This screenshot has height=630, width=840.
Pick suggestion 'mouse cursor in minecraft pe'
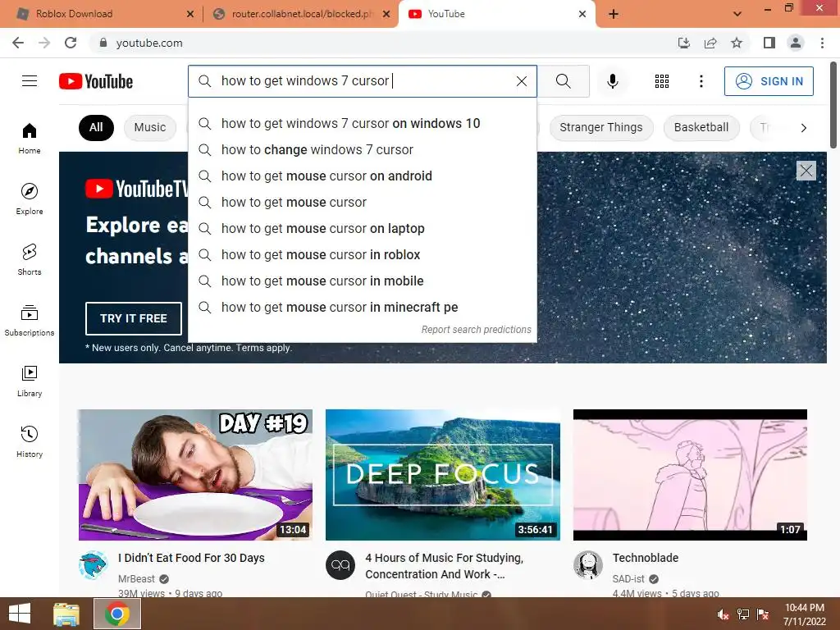coord(363,307)
